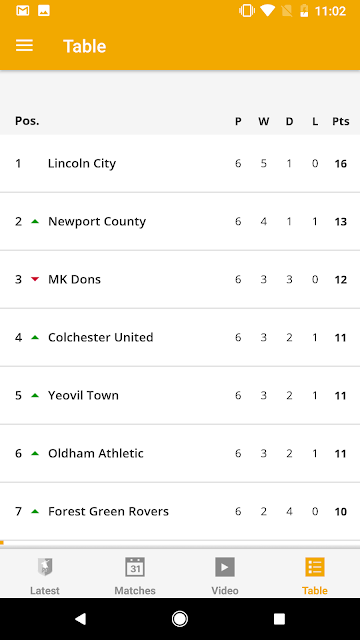Tap the Video play icon
Viewport: 360px width, 640px height.
coord(225,567)
